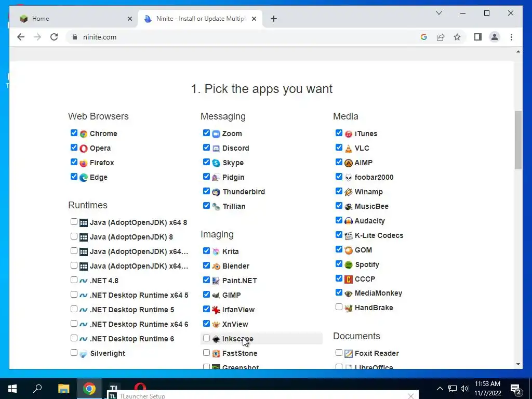Viewport: 532px width, 399px height.
Task: Open a new browser tab
Action: (274, 19)
